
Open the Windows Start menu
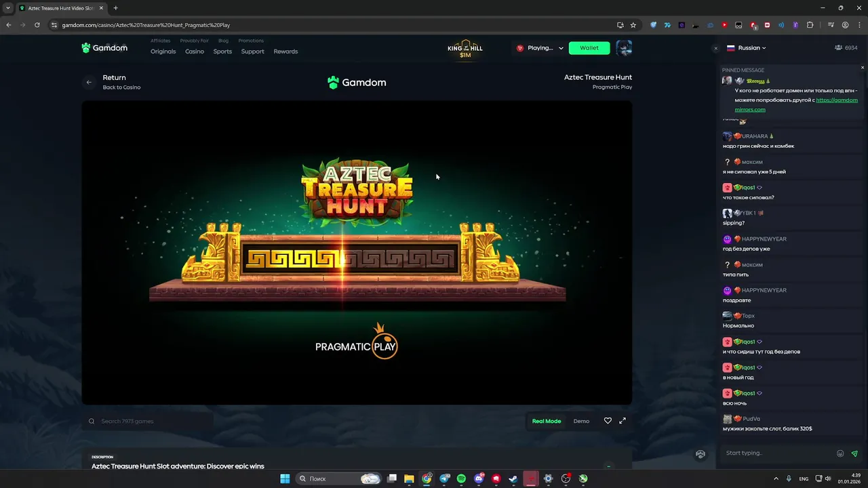point(285,479)
